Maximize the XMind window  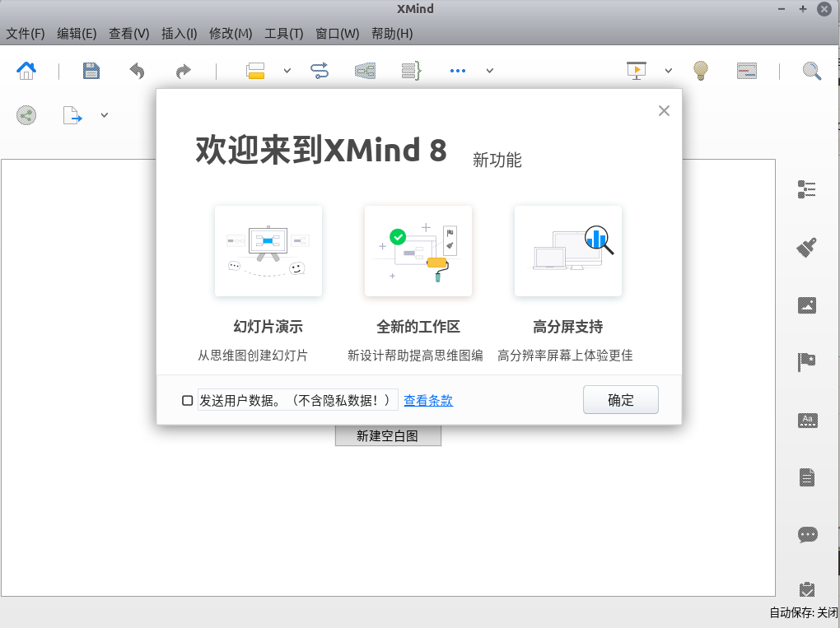click(802, 9)
